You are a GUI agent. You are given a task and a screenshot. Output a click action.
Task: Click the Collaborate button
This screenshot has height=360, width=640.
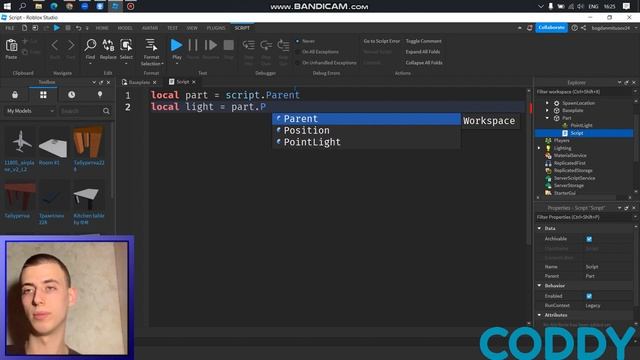coord(551,28)
